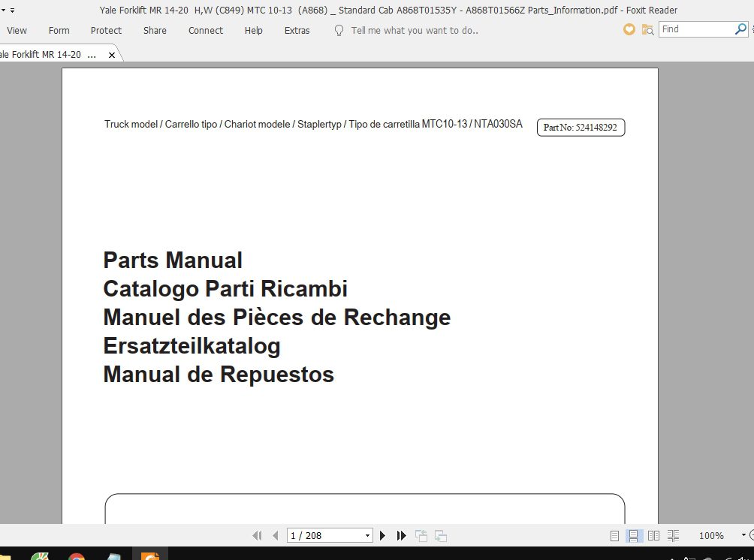754x560 pixels.
Task: Click the search magnifier in Find box
Action: point(740,29)
